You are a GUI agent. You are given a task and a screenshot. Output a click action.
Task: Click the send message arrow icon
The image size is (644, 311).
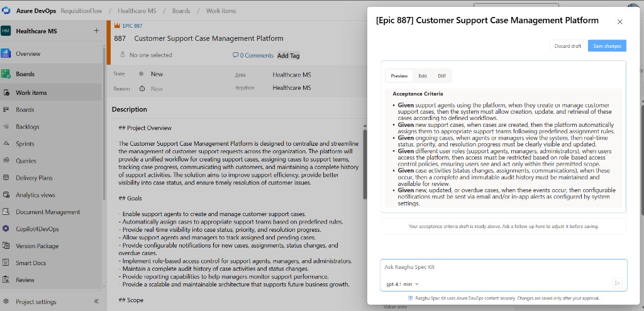point(617,283)
